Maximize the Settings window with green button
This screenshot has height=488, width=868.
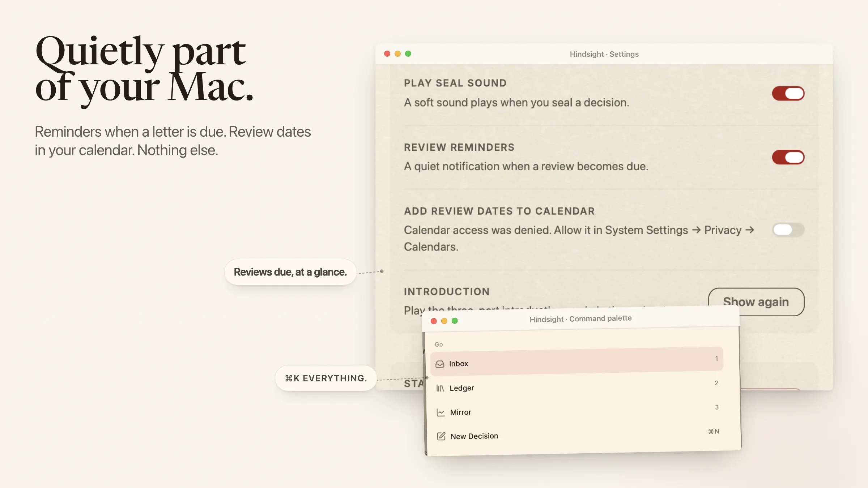tap(408, 53)
